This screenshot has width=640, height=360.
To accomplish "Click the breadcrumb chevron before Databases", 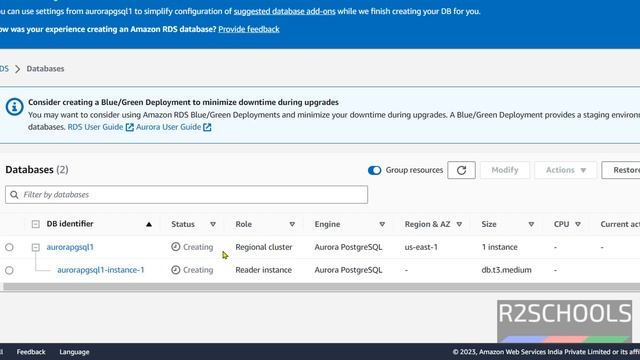I will (x=18, y=69).
